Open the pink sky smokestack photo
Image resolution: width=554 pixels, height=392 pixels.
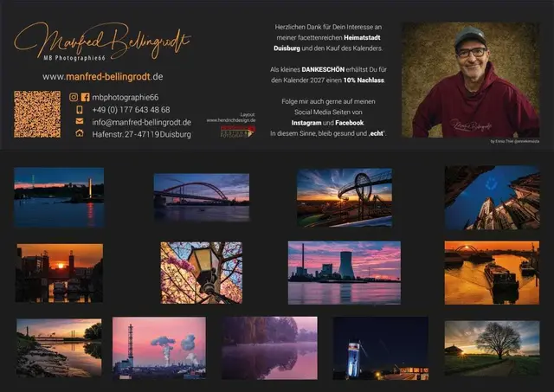click(158, 347)
